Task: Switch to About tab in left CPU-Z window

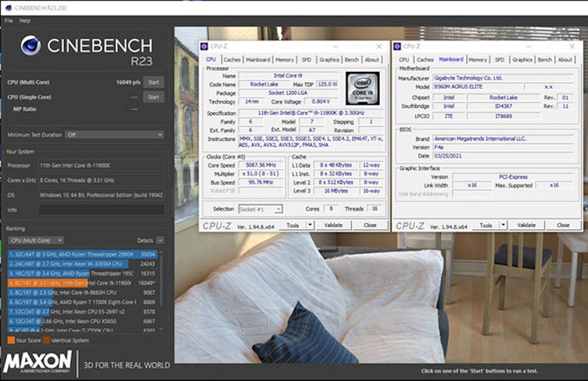Action: click(x=372, y=60)
